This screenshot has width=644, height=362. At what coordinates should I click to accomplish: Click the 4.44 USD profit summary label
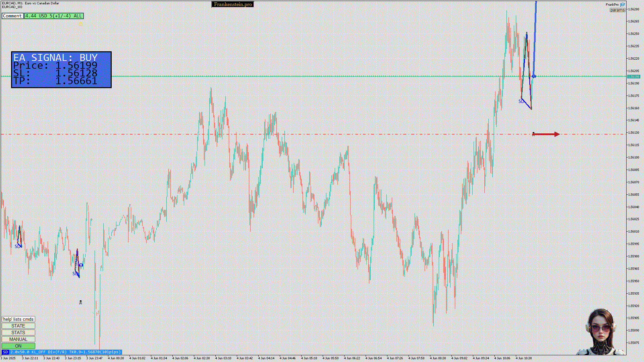click(x=54, y=16)
